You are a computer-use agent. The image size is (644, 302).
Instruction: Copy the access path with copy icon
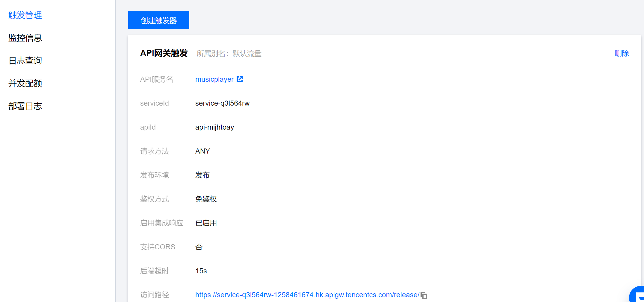pos(424,295)
